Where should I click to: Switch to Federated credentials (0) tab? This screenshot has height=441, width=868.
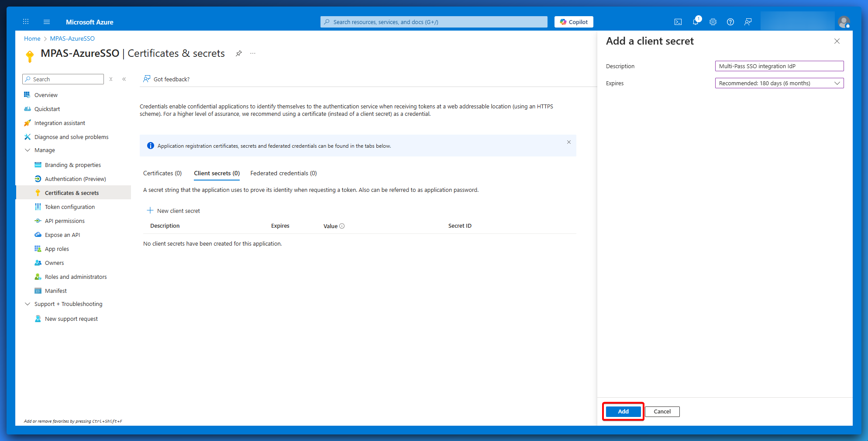point(284,173)
